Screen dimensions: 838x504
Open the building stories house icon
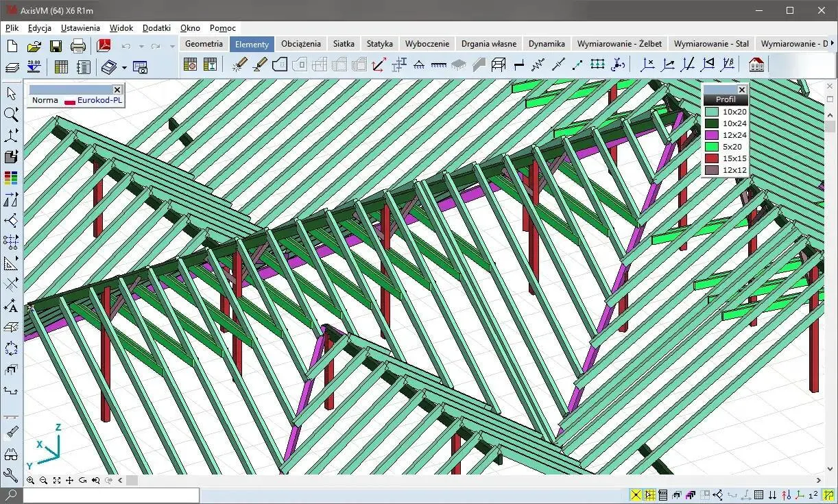click(x=756, y=65)
